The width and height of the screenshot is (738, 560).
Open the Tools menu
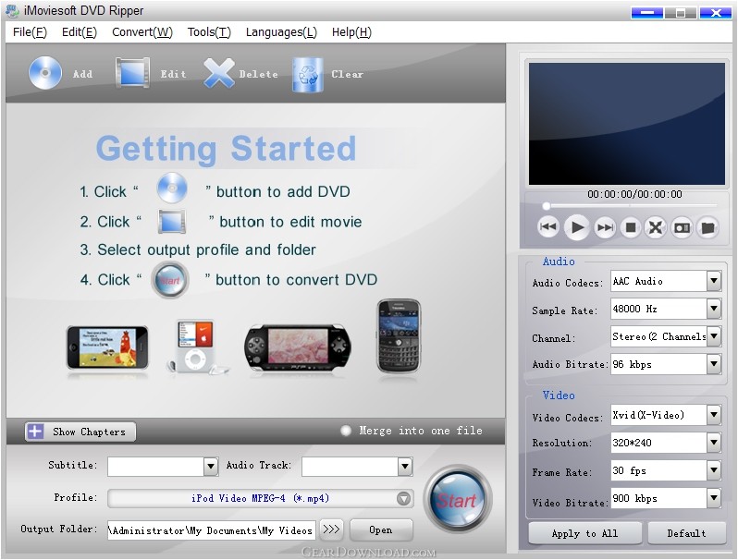[x=209, y=32]
